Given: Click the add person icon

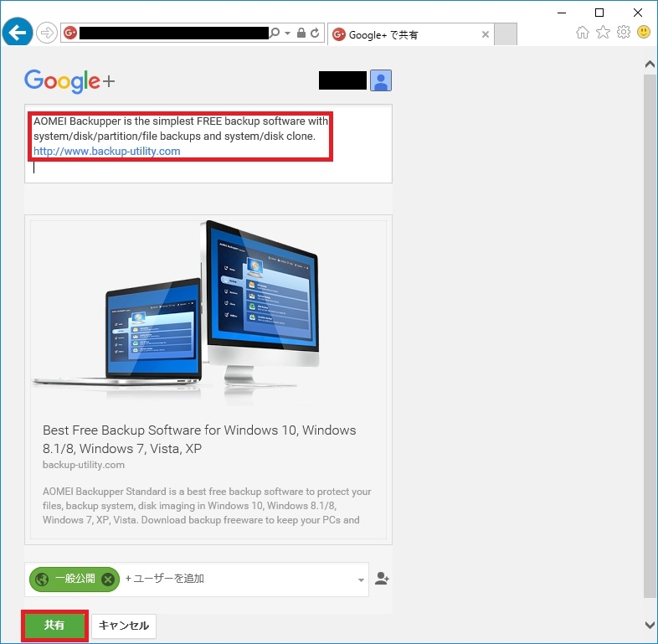Looking at the screenshot, I should pyautogui.click(x=382, y=579).
